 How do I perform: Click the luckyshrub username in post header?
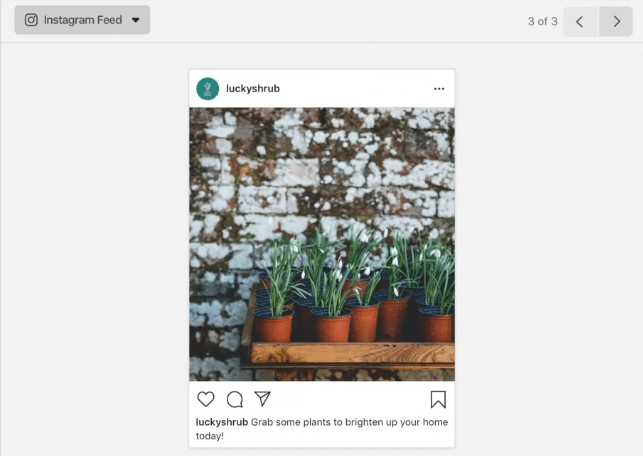[253, 89]
